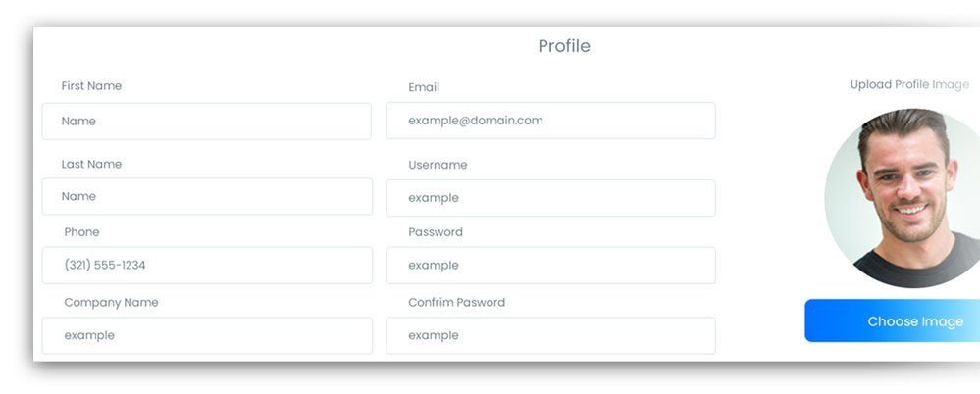This screenshot has height=394, width=980.
Task: Focus the Email input field
Action: point(549,122)
